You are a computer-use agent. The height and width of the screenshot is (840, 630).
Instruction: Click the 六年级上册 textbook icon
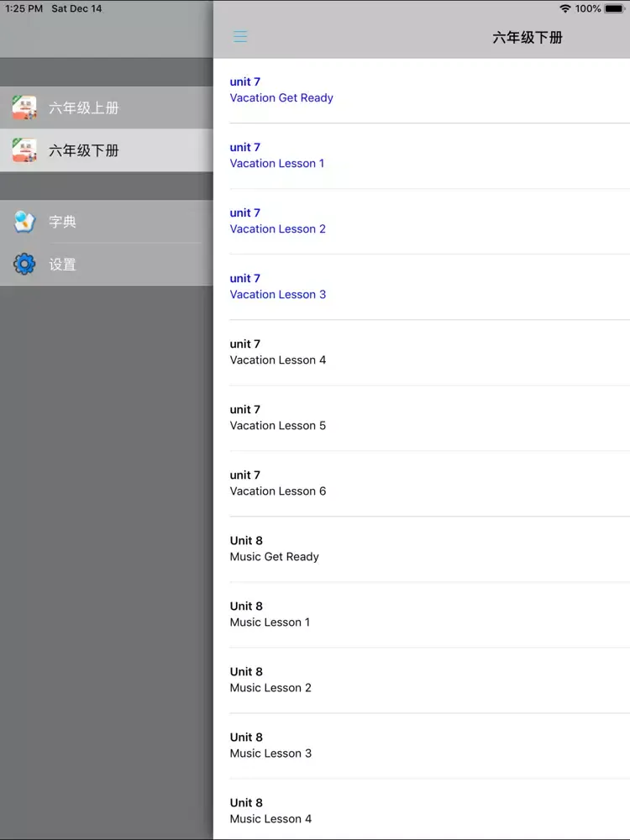tap(24, 108)
